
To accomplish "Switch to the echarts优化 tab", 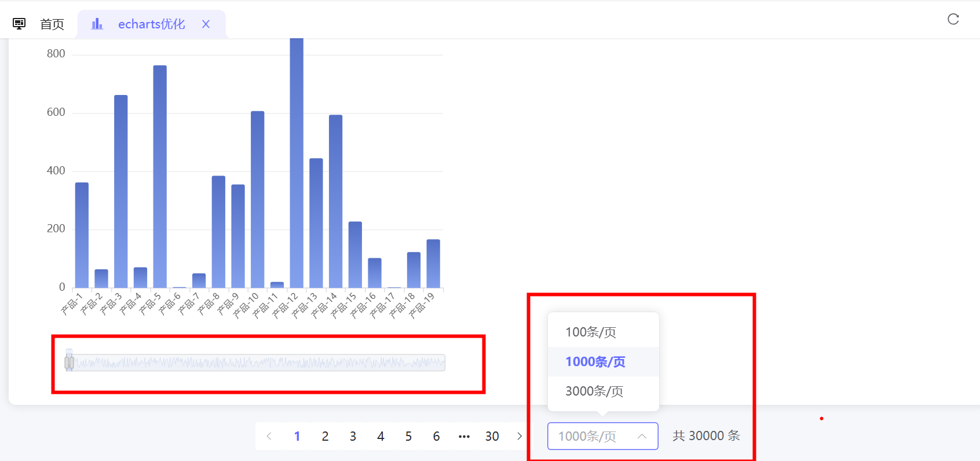I will (151, 24).
